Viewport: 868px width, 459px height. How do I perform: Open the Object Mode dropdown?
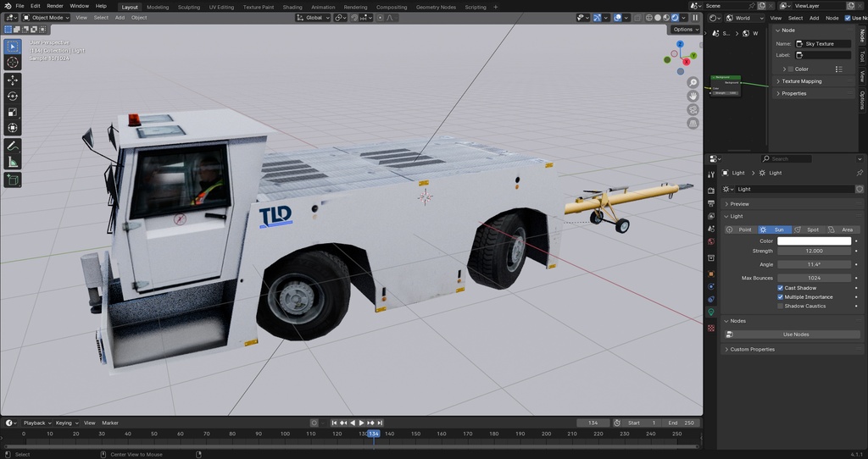[42, 17]
